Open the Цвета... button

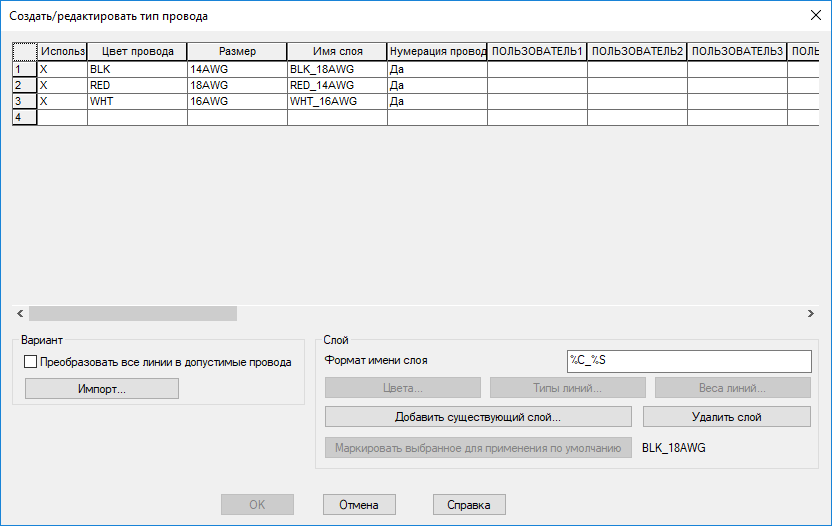pyautogui.click(x=403, y=387)
